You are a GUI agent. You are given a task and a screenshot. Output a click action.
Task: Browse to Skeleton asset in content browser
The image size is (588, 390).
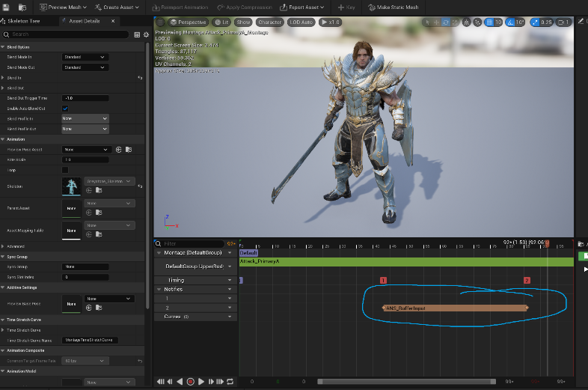pos(99,190)
